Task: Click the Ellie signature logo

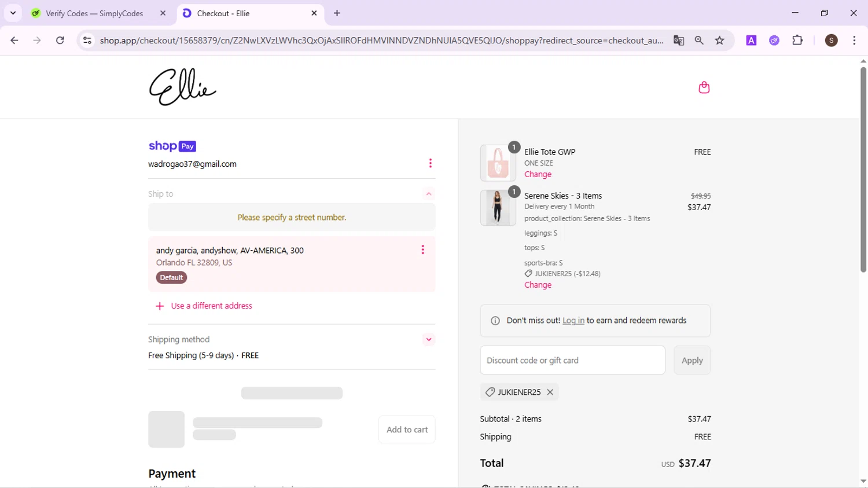Action: tap(183, 87)
